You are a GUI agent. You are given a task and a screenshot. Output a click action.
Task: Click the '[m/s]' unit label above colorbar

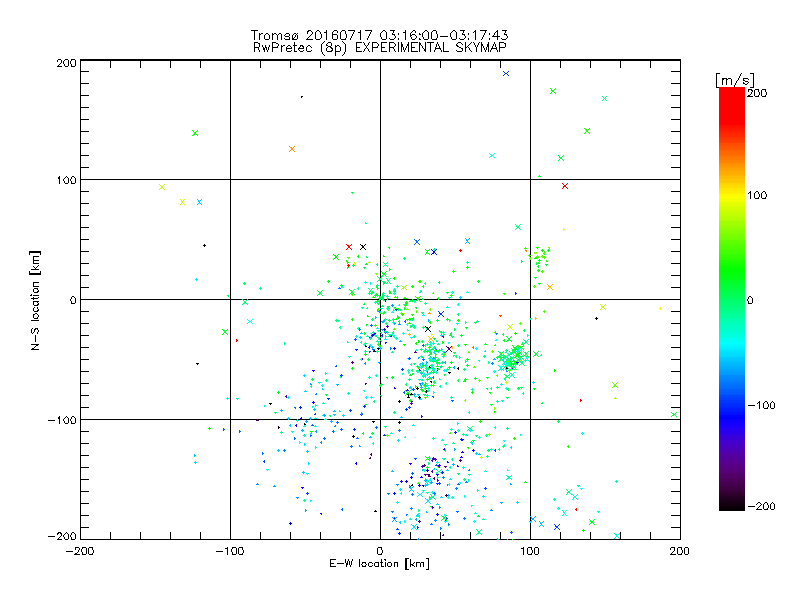(x=735, y=80)
